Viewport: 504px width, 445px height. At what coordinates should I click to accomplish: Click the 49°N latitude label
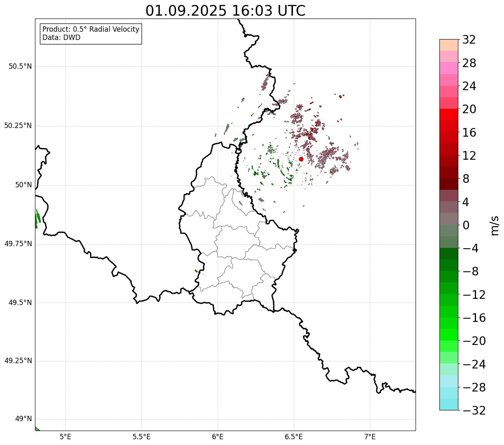coord(23,419)
